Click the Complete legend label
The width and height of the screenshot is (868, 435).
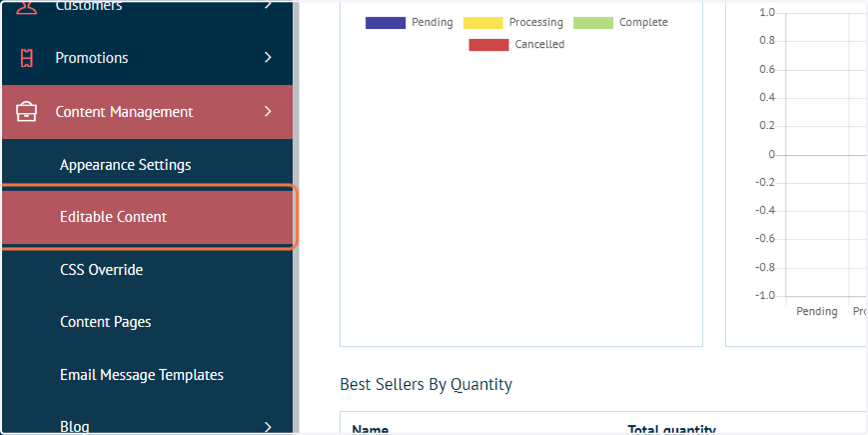tap(644, 22)
